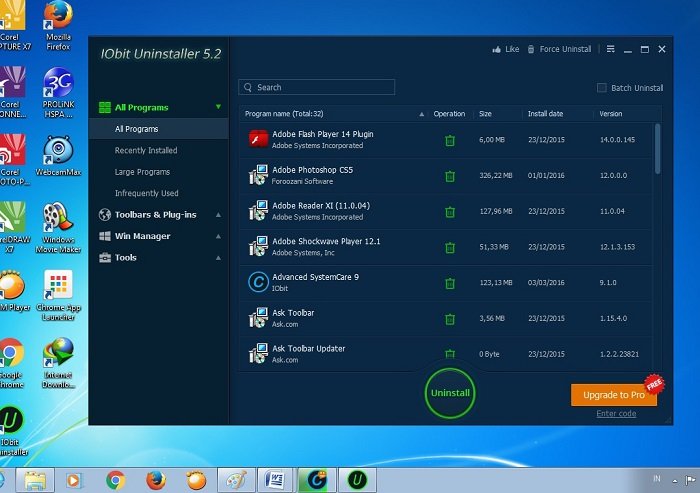Click the program list vertical scrollbar
This screenshot has height=493, width=700.
[657, 147]
